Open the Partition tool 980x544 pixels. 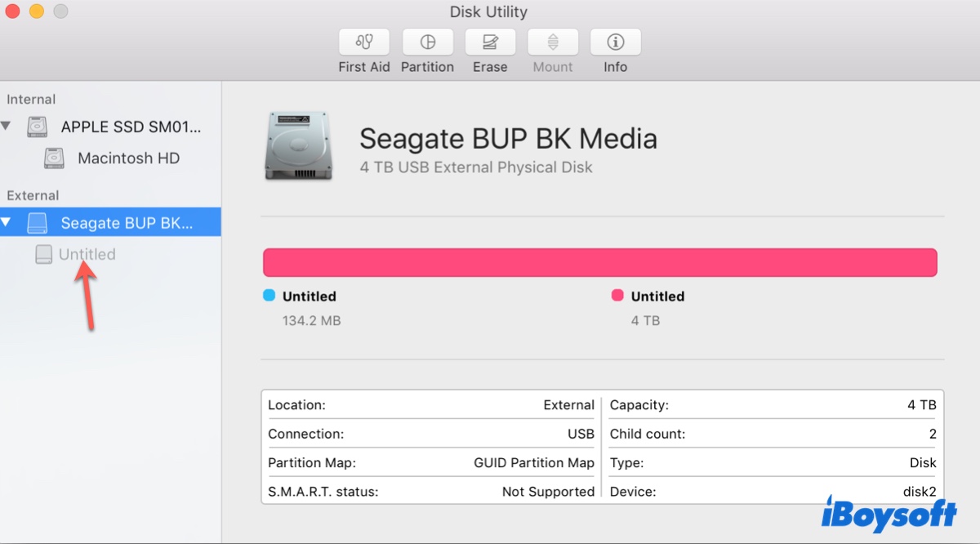pyautogui.click(x=427, y=49)
